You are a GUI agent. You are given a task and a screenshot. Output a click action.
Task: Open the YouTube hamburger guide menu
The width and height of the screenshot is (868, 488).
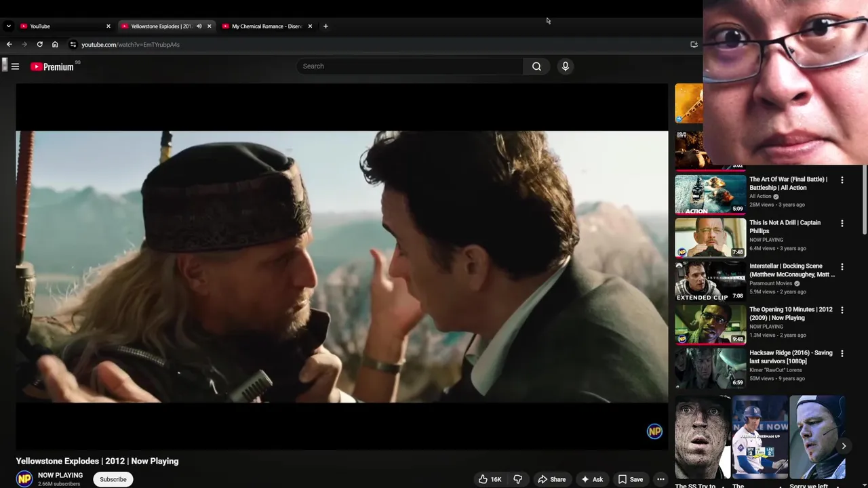(15, 66)
